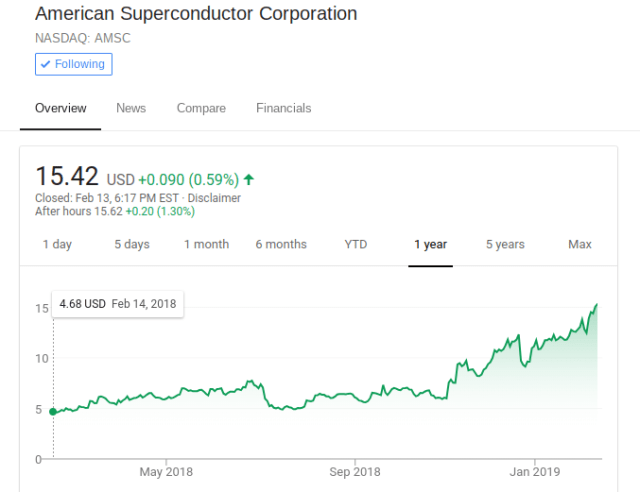Click the chart start point dot
640x492 pixels.
pos(53,411)
